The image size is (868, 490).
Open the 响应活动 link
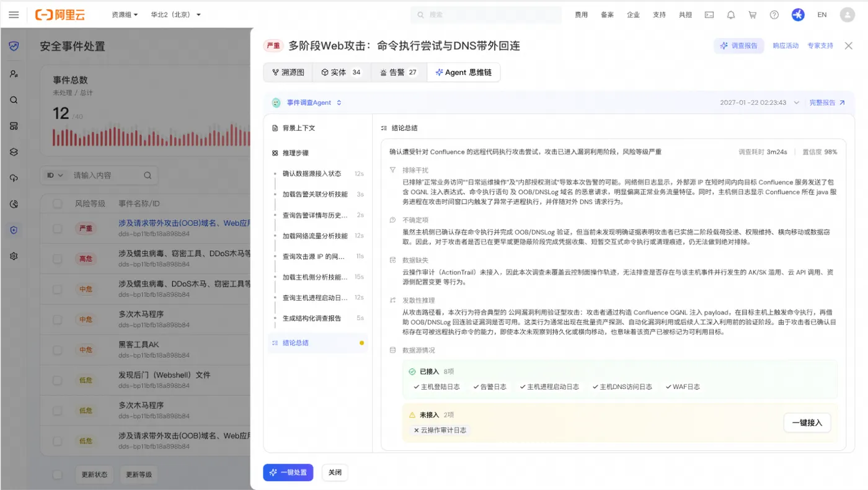[786, 46]
